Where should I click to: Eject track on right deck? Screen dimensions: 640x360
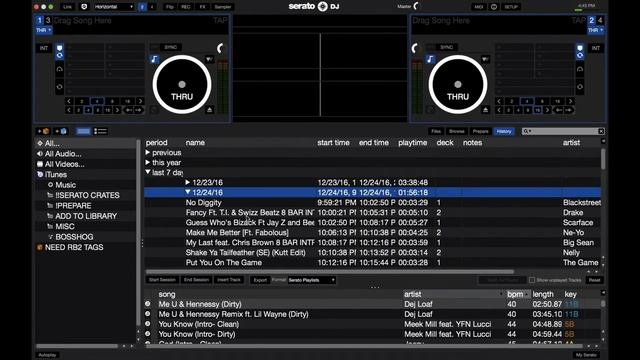pyautogui.click(x=485, y=110)
